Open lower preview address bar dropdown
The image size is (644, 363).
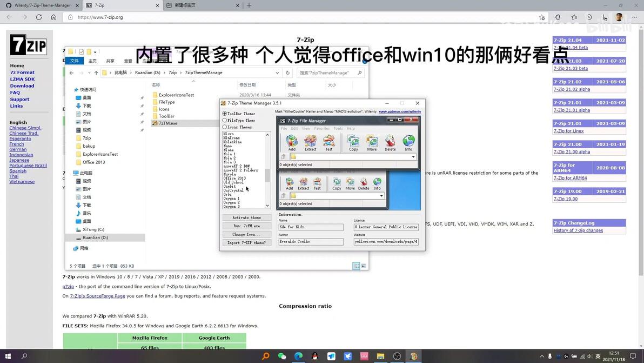[x=381, y=196]
